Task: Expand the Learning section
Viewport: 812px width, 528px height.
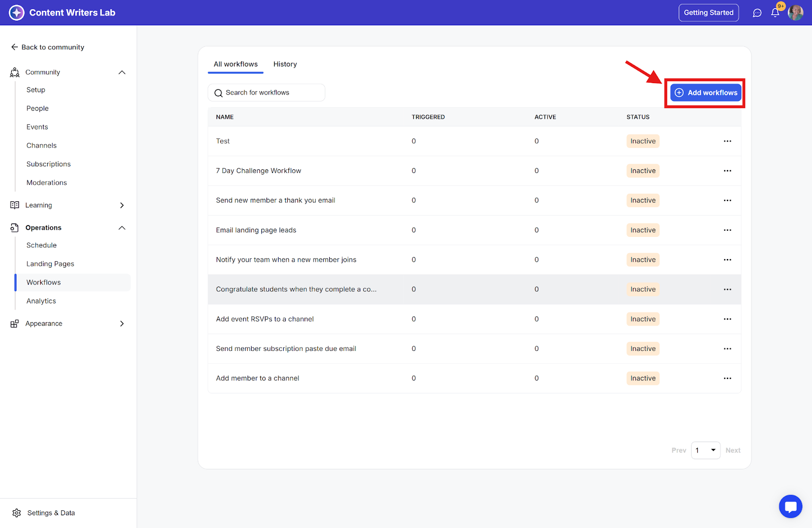Action: coord(122,205)
